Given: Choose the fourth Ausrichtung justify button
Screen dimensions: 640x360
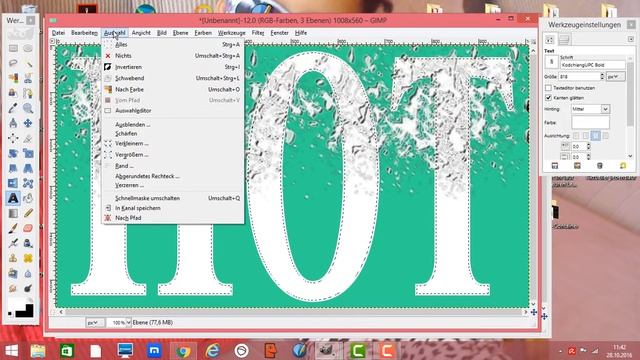Looking at the screenshot, I should (605, 136).
